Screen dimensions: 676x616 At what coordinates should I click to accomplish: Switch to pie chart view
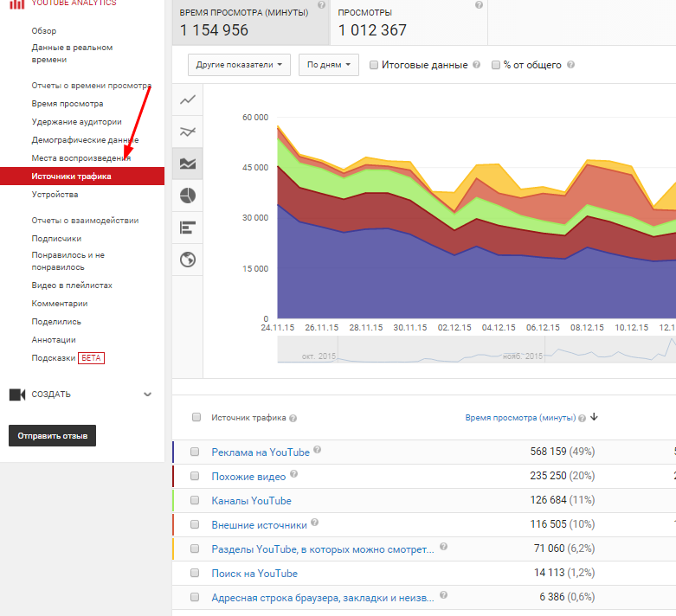pos(188,196)
